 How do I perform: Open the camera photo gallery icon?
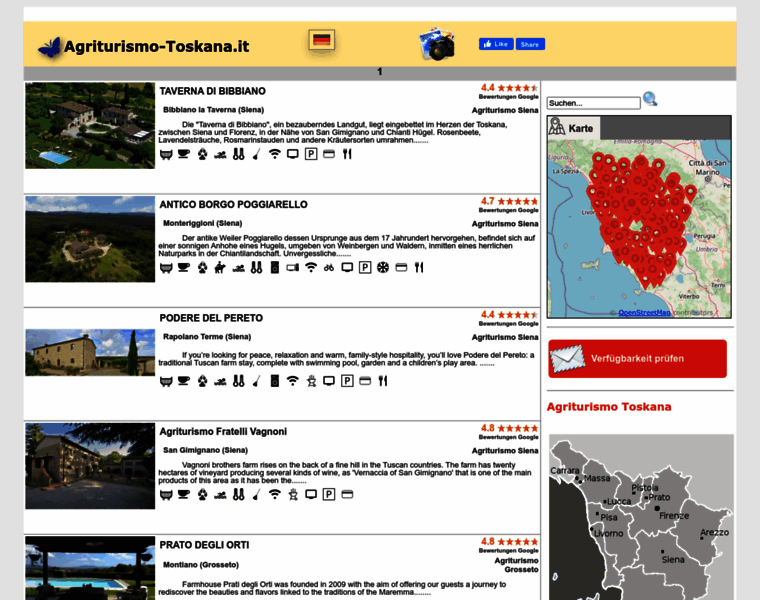pyautogui.click(x=437, y=44)
